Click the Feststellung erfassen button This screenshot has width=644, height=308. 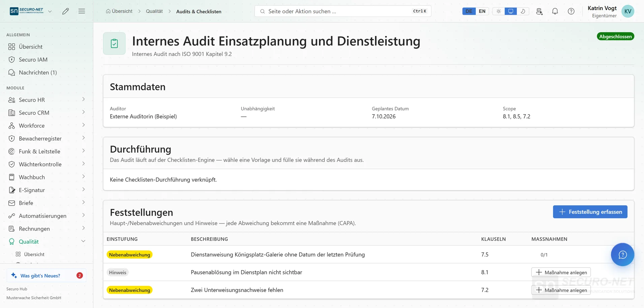590,212
